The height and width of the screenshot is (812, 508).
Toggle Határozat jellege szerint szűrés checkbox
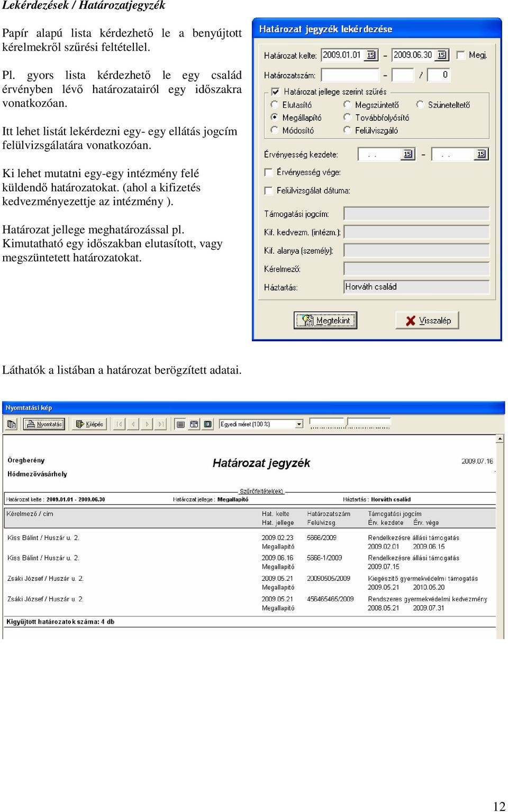click(275, 92)
